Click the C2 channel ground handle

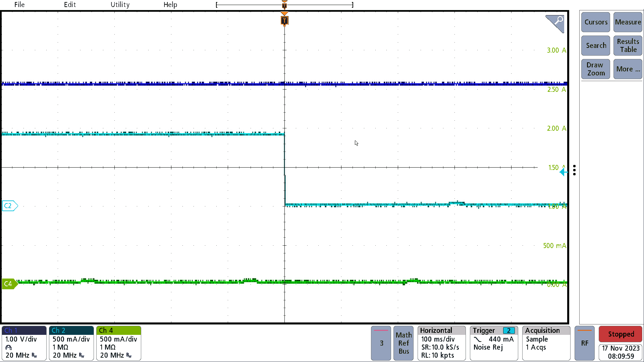[10, 206]
